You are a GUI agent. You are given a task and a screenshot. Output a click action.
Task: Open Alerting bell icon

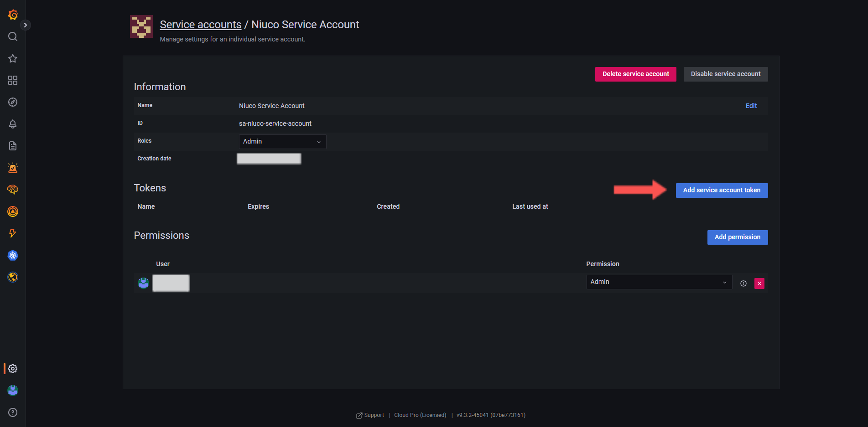click(13, 124)
